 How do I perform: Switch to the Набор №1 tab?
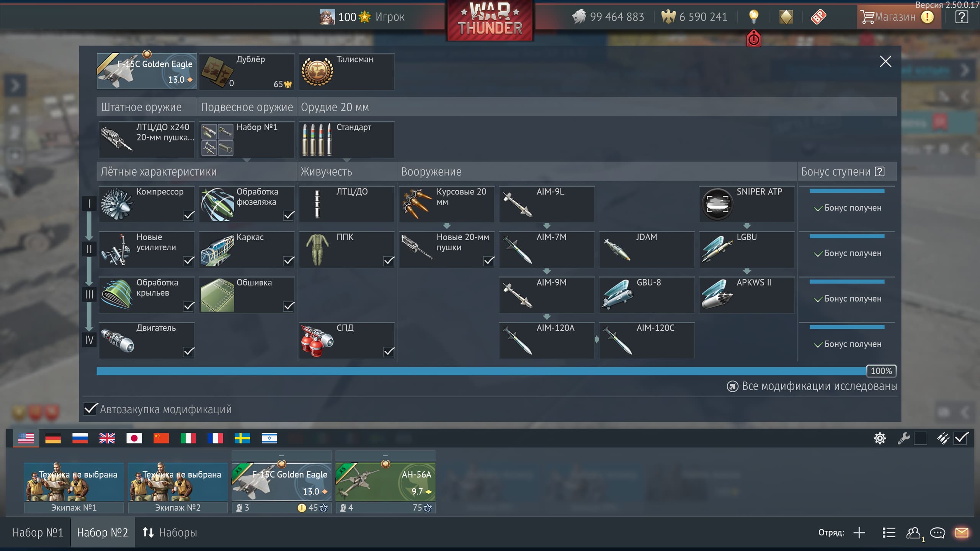(38, 533)
